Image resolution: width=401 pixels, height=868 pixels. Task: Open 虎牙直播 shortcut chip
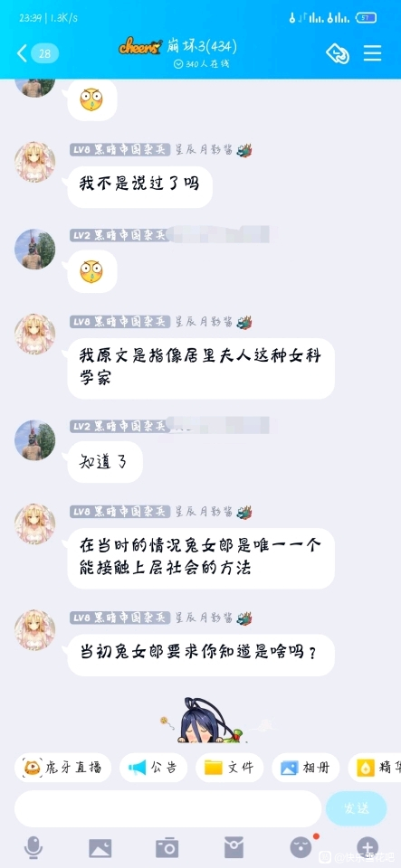[x=62, y=768]
